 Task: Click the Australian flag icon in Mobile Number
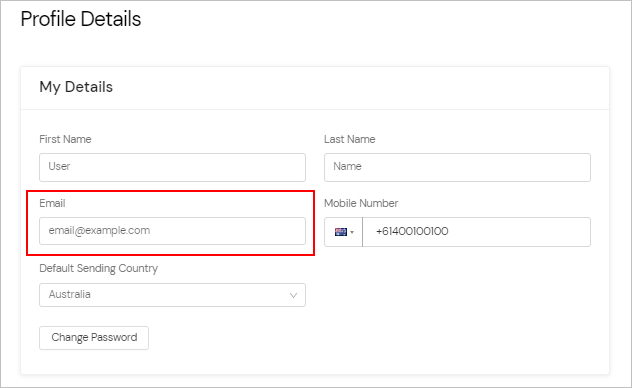tap(341, 232)
